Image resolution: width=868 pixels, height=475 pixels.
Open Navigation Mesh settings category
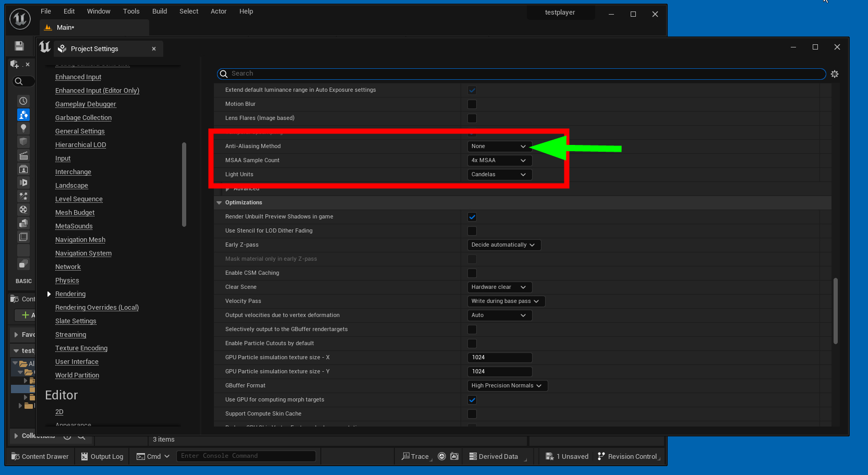coord(80,240)
